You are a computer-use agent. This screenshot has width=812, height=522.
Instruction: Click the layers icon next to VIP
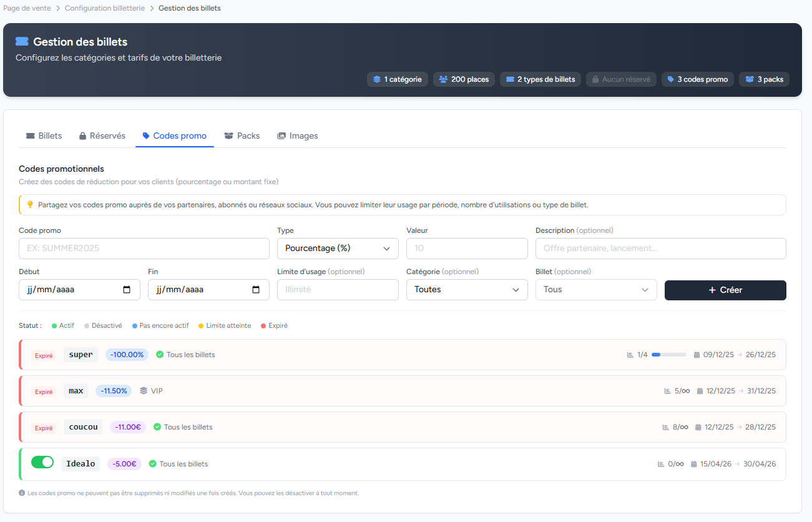(x=144, y=391)
